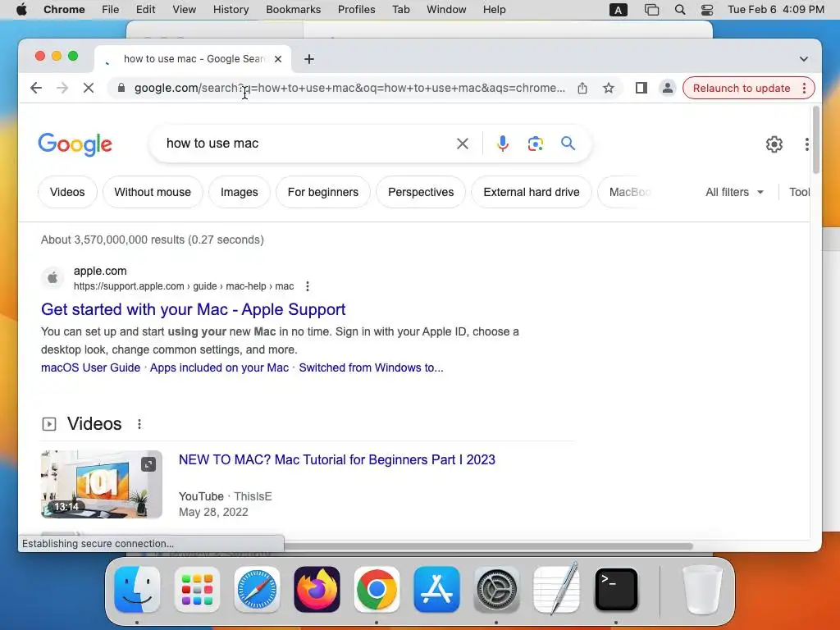Open the Chrome three-dot menu beside Relaunch
840x630 pixels.
click(x=804, y=88)
